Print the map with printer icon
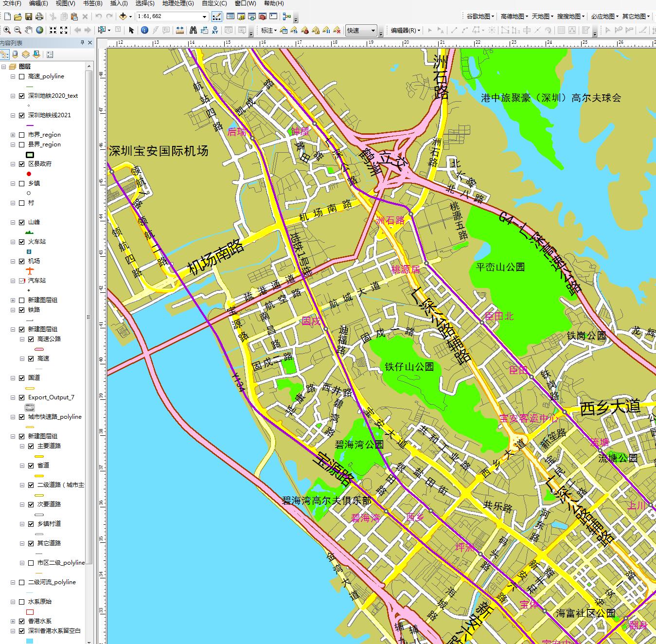Screen dimensions: 656x644 point(39,17)
